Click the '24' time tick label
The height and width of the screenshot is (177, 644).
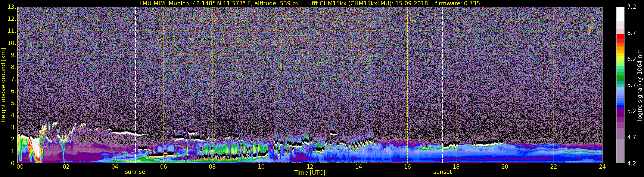click(602, 167)
